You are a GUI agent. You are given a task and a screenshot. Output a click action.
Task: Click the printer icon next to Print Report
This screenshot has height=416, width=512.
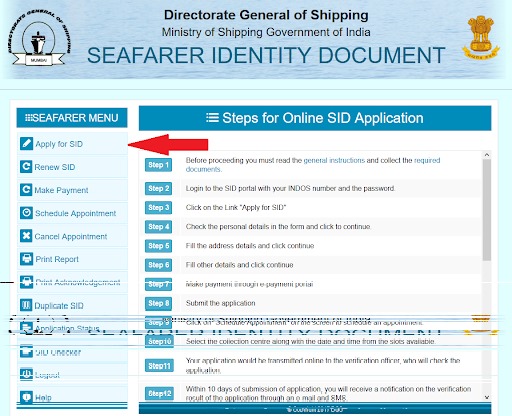[x=26, y=259]
